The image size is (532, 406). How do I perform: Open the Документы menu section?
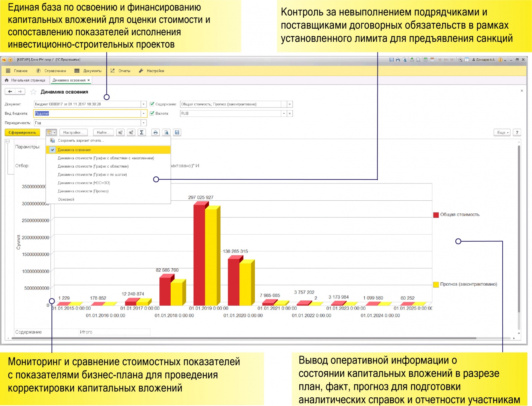coord(88,71)
